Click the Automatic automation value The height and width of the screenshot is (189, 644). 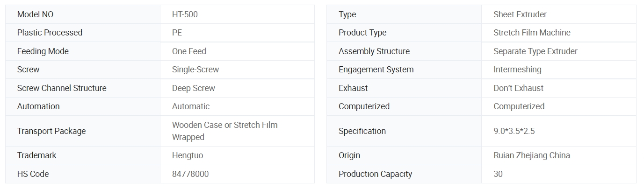191,106
